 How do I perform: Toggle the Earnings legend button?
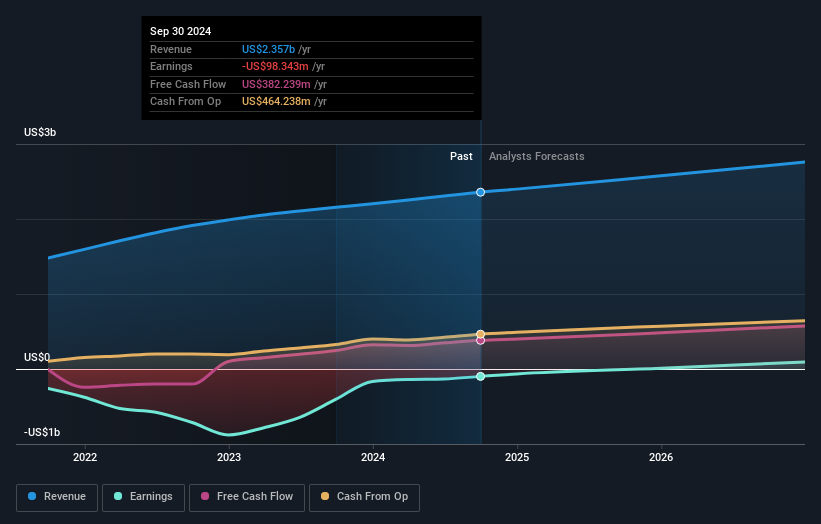point(143,497)
